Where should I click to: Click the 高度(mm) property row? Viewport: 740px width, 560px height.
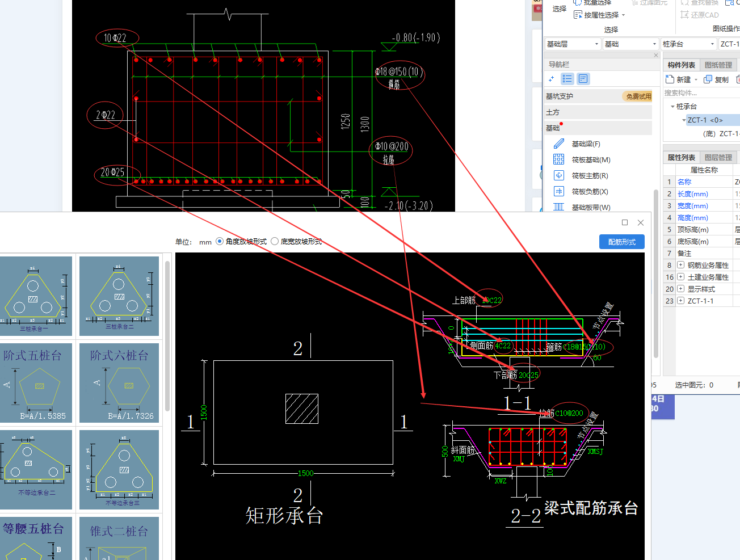tap(701, 217)
